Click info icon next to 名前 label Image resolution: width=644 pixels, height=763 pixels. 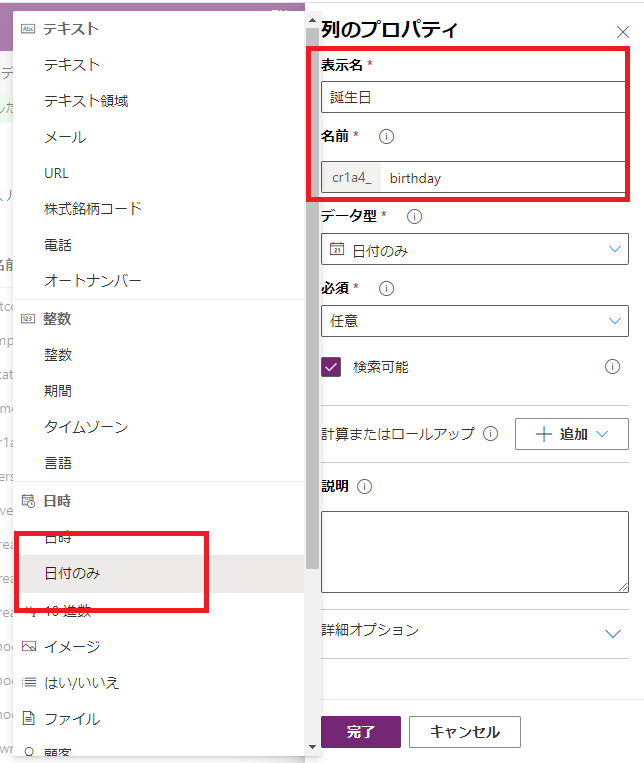(386, 137)
